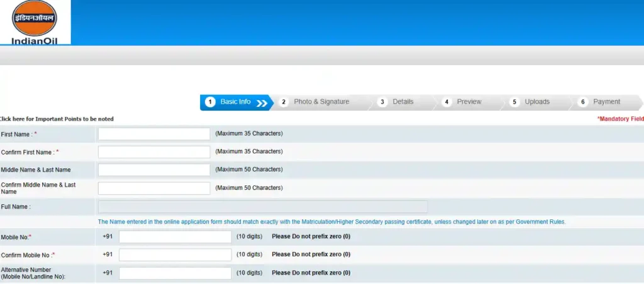Click the step 2 number circle
Screen dimensions: 644x284
click(284, 102)
